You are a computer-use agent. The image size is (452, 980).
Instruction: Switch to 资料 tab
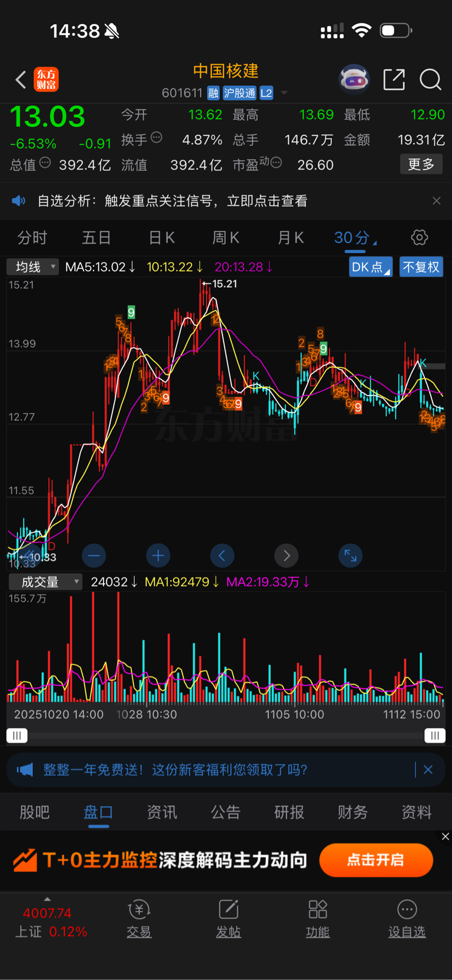coord(416,812)
